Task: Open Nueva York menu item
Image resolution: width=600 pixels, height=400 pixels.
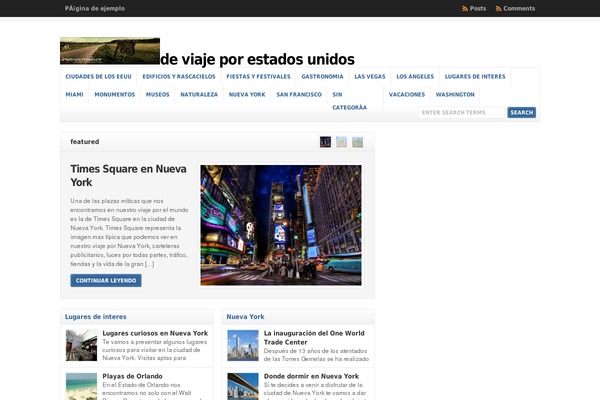Action: point(247,95)
